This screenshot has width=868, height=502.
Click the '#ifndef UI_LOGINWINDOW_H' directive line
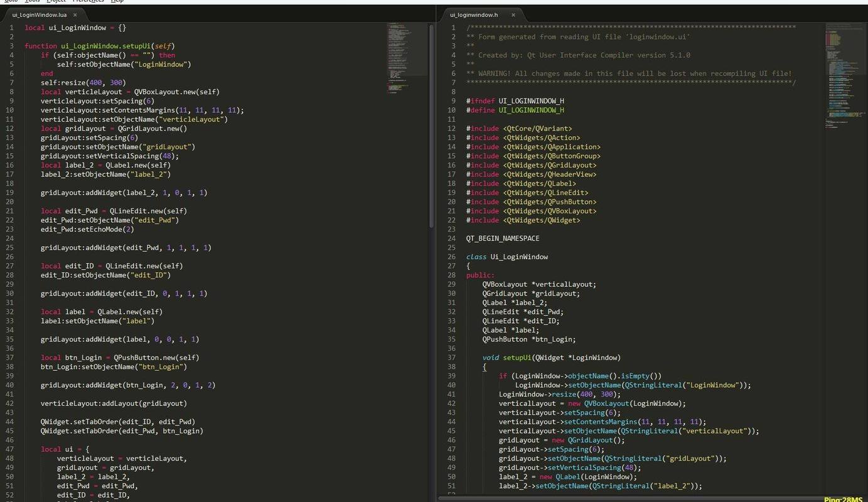click(x=515, y=101)
